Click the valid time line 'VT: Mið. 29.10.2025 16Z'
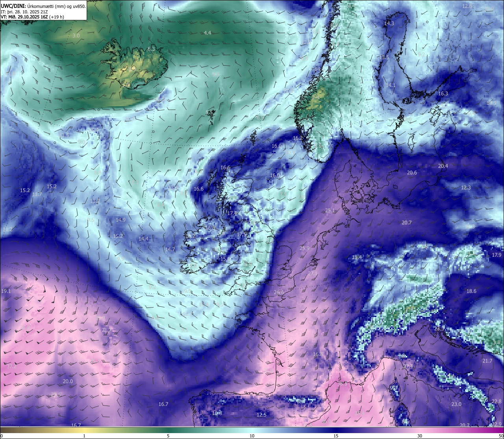 24,17
